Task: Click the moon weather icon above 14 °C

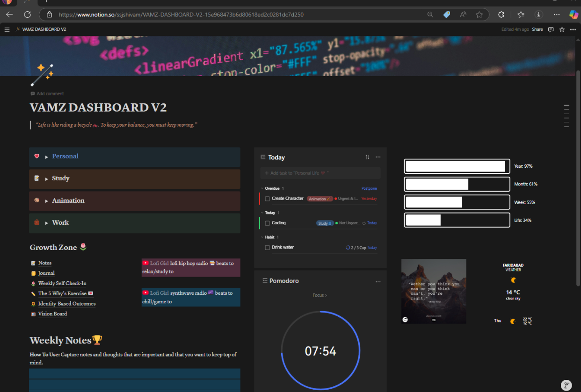Action: [513, 280]
